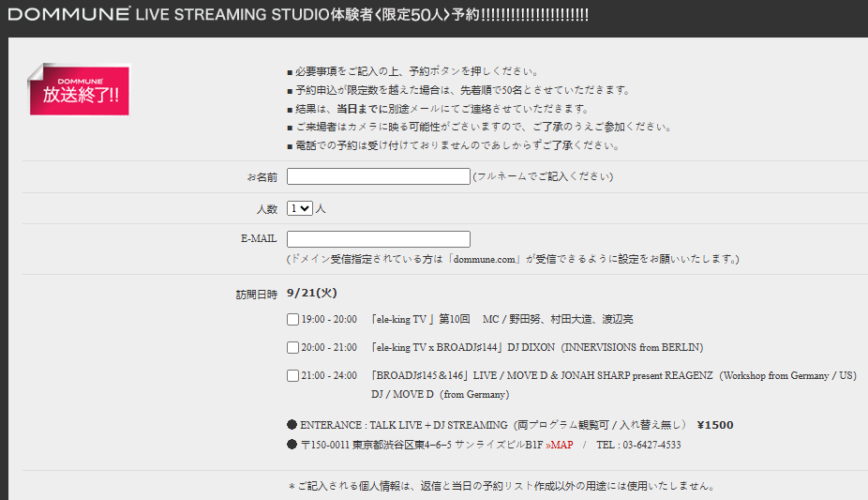Enable the 21:00 - 24:00 time slot checkbox
Screen dimensions: 868x500
(x=293, y=376)
